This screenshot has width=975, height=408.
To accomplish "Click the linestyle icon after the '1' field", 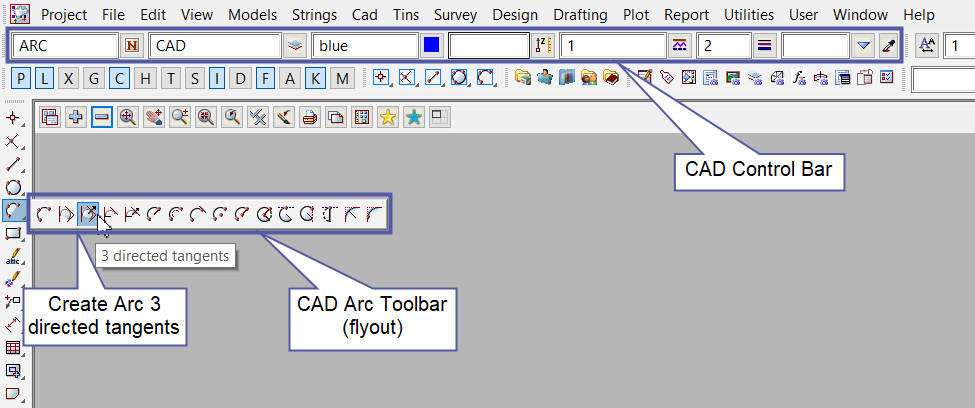I will (680, 45).
